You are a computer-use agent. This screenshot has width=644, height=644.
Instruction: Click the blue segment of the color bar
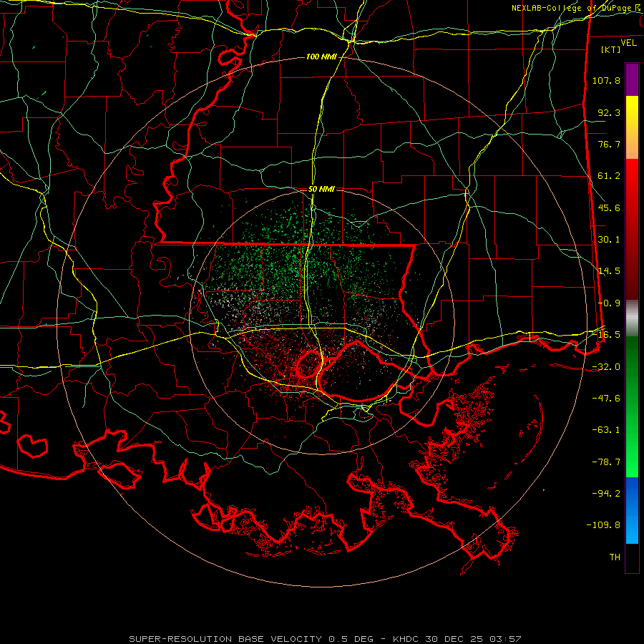click(x=632, y=510)
